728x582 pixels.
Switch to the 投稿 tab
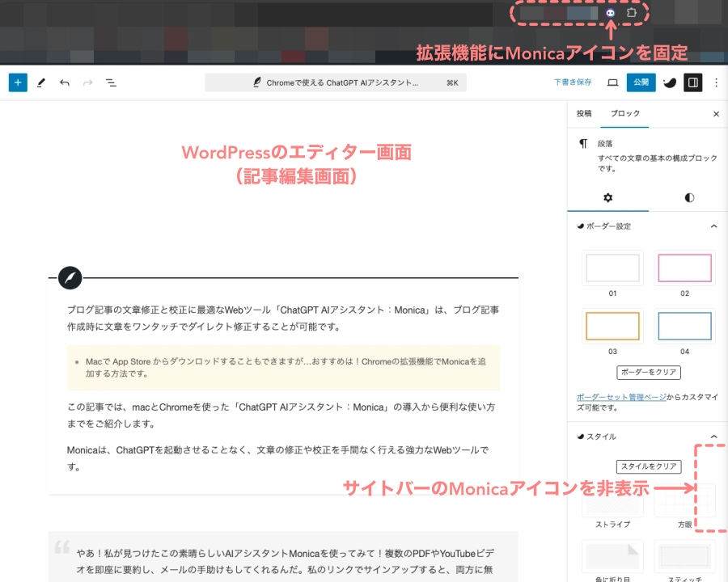pos(584,114)
